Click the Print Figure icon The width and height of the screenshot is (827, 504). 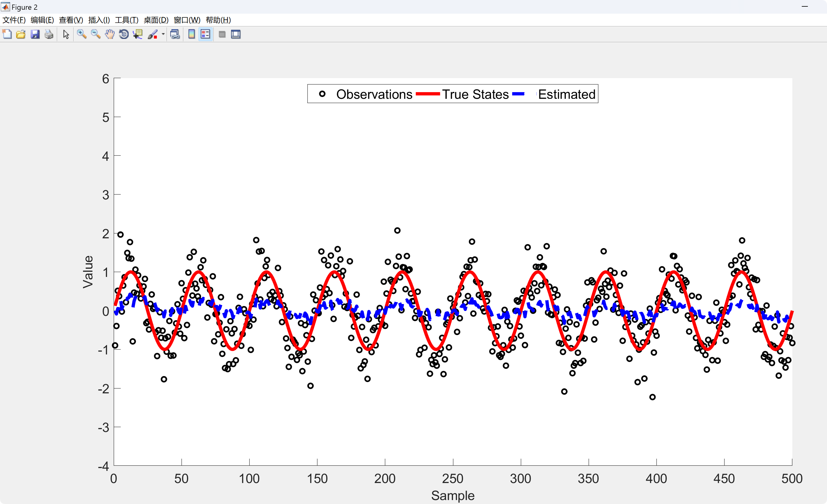tap(49, 34)
